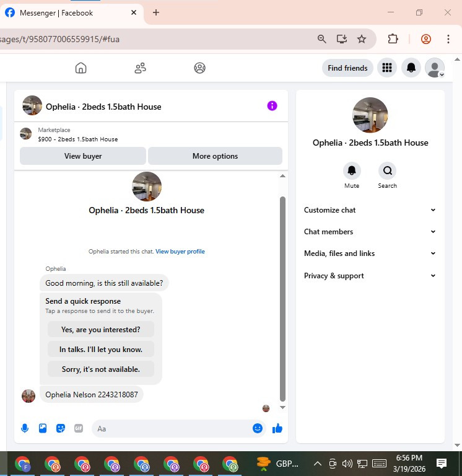Click the touch keyboard tray icon
The height and width of the screenshot is (476, 462).
(379, 464)
